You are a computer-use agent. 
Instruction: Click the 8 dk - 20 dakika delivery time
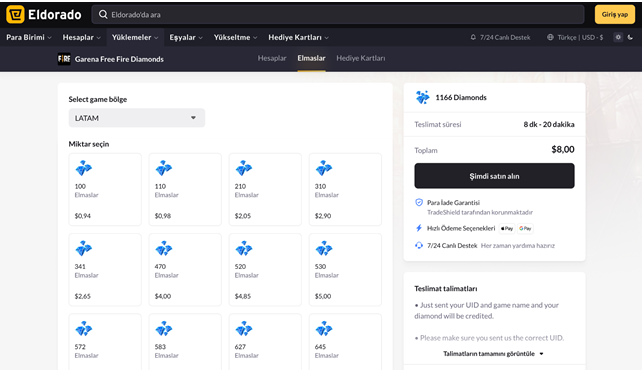(x=549, y=124)
